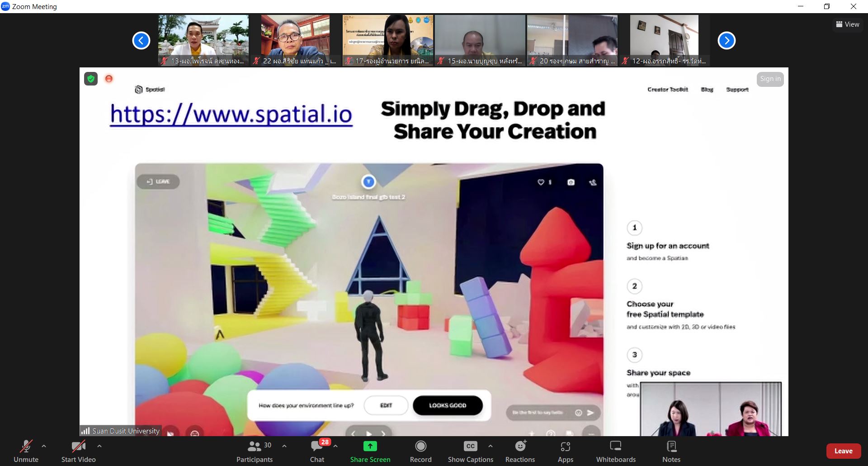Image resolution: width=868 pixels, height=466 pixels.
Task: Leave the meeting
Action: tap(844, 451)
